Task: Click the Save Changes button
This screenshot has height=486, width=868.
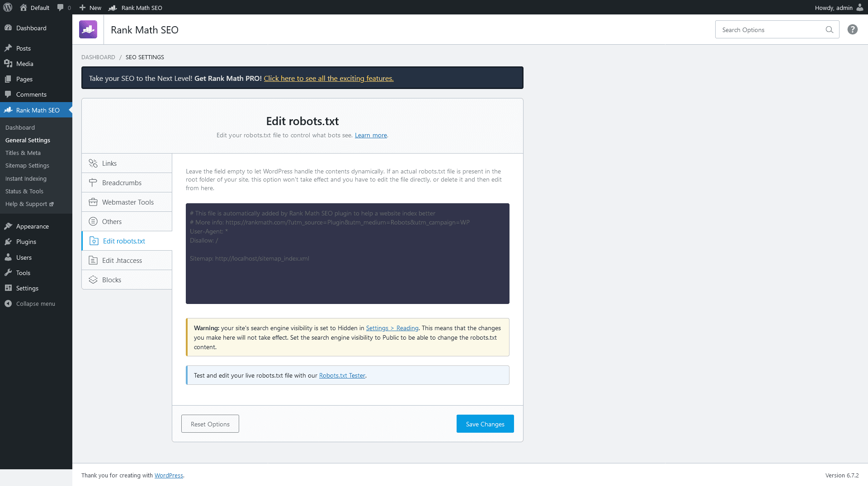Action: tap(485, 424)
